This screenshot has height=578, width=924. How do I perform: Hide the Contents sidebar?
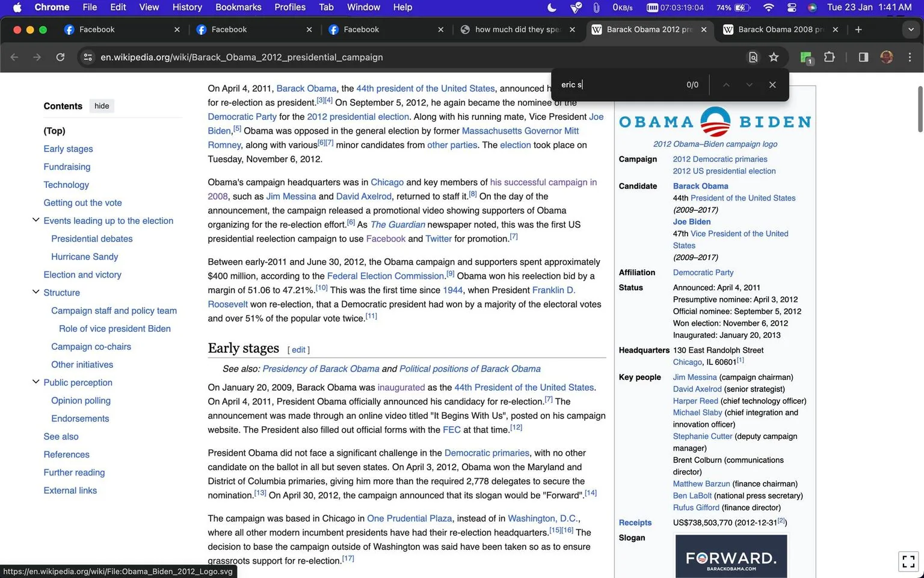point(102,106)
